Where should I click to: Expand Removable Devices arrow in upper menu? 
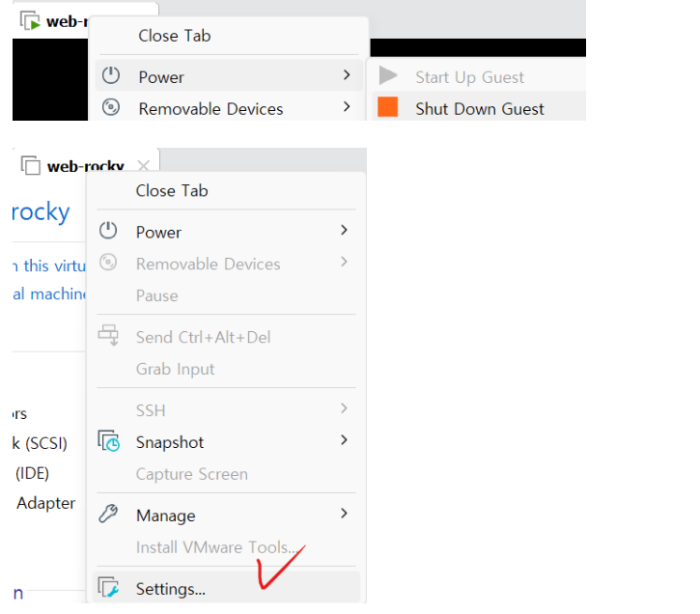pos(347,106)
